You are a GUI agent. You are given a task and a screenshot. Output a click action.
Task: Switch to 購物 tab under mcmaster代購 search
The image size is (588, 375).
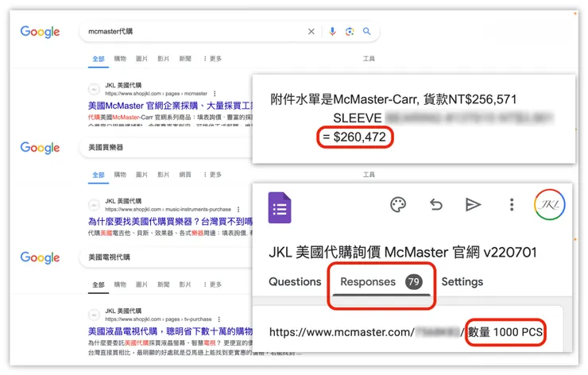tap(120, 59)
